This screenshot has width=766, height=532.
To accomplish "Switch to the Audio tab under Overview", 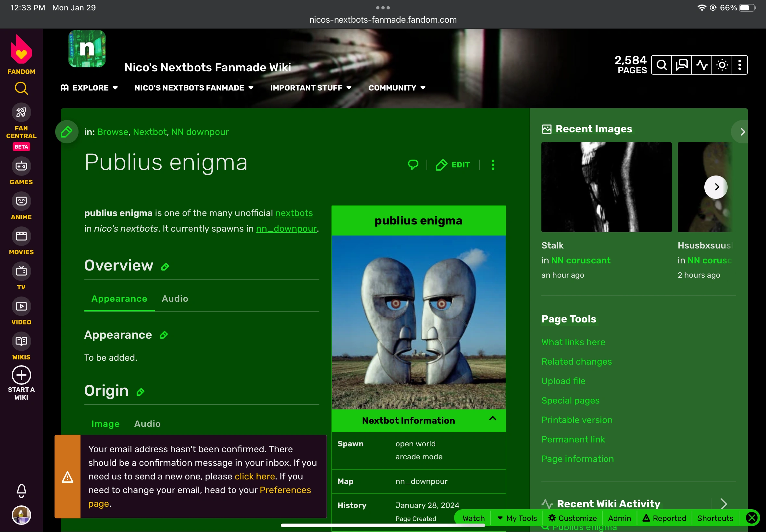I will [x=175, y=299].
